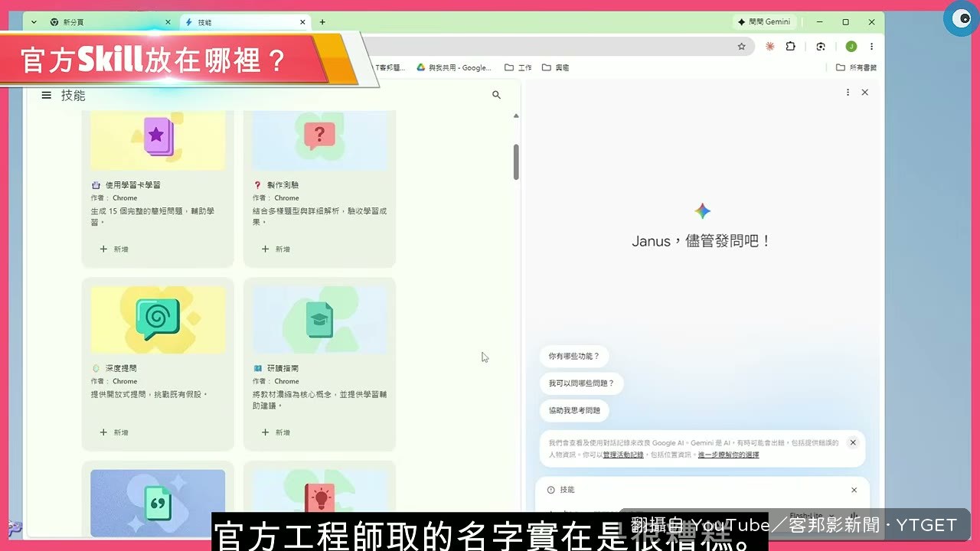Bookmark this page with the star icon
This screenshot has width=980, height=551.
coord(741,46)
